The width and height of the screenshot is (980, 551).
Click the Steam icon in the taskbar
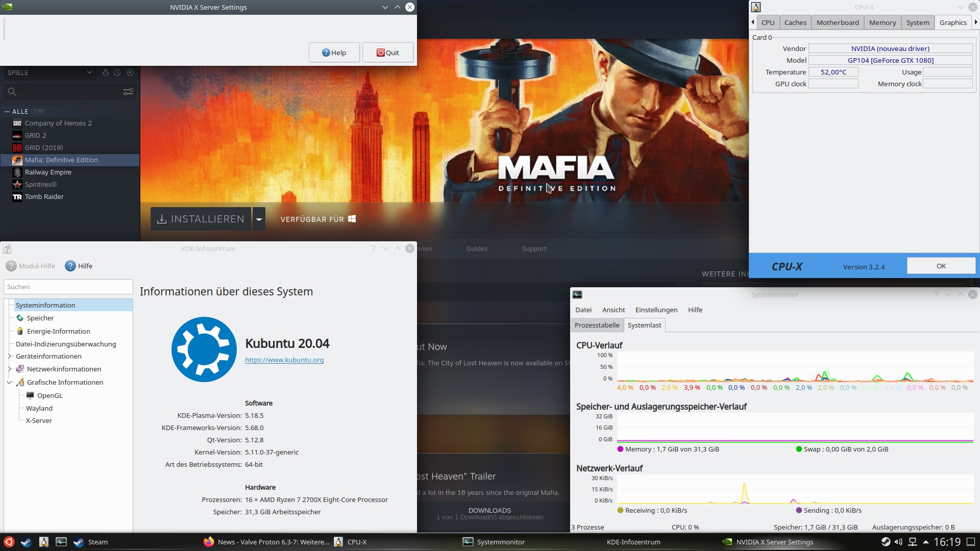click(x=90, y=542)
